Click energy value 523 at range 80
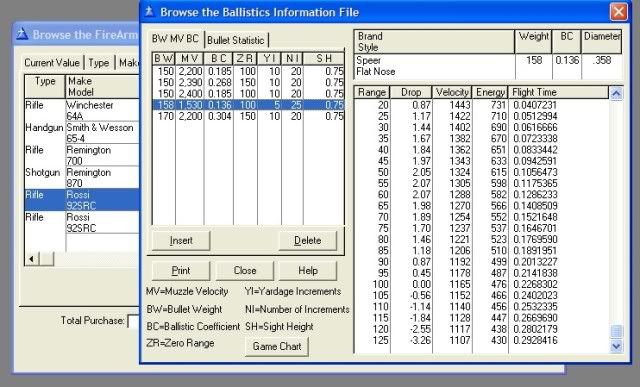 (498, 239)
